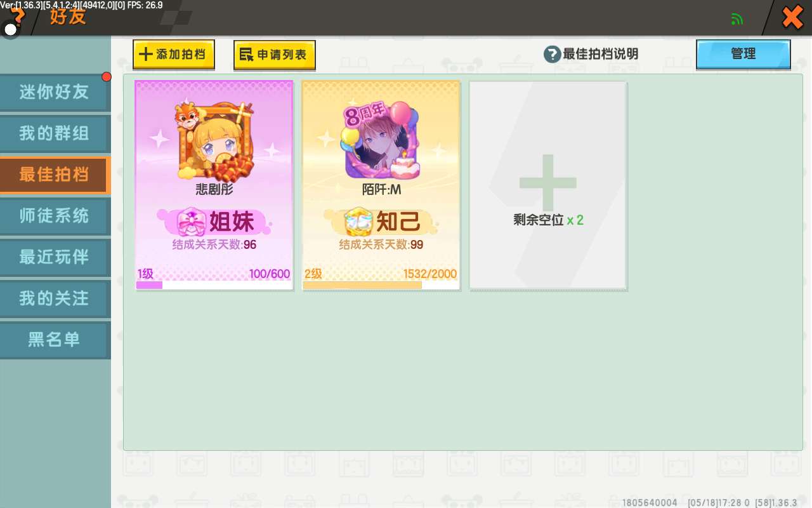This screenshot has width=812, height=508.
Task: Click the 知己 relationship badge icon
Action: click(358, 222)
